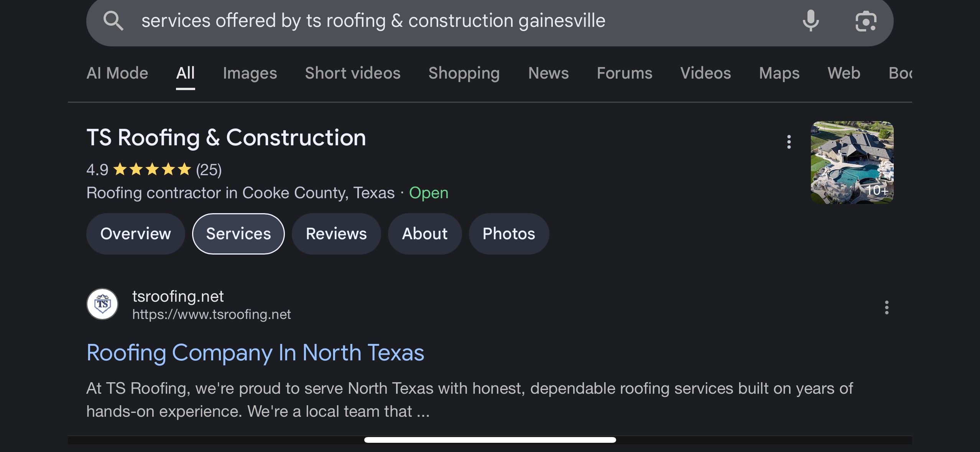980x452 pixels.
Task: Click the five-star rating display
Action: [152, 169]
